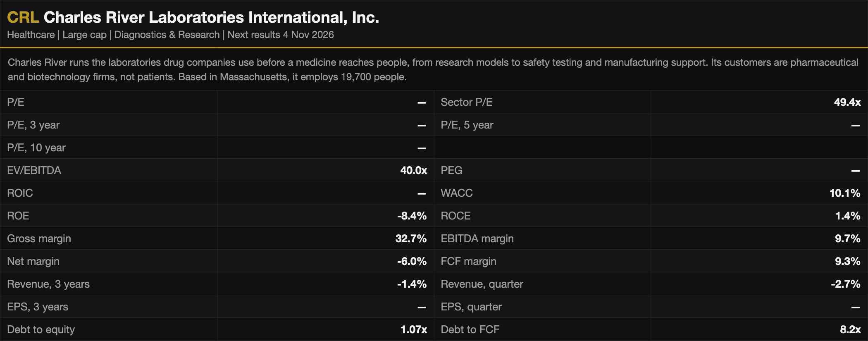Open the Diagnostics & Research industry label
Viewport: 868px width, 341px height.
(167, 35)
